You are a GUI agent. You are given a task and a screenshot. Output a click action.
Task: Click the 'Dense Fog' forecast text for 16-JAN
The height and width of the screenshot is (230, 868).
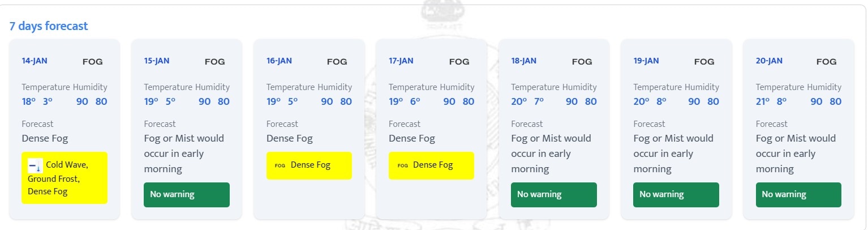[x=289, y=138]
